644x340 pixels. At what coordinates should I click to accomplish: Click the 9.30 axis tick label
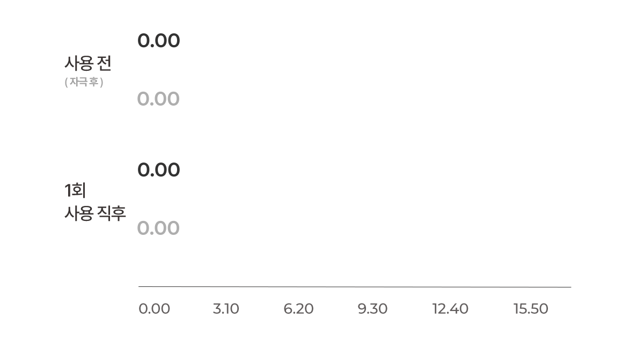[x=372, y=309]
